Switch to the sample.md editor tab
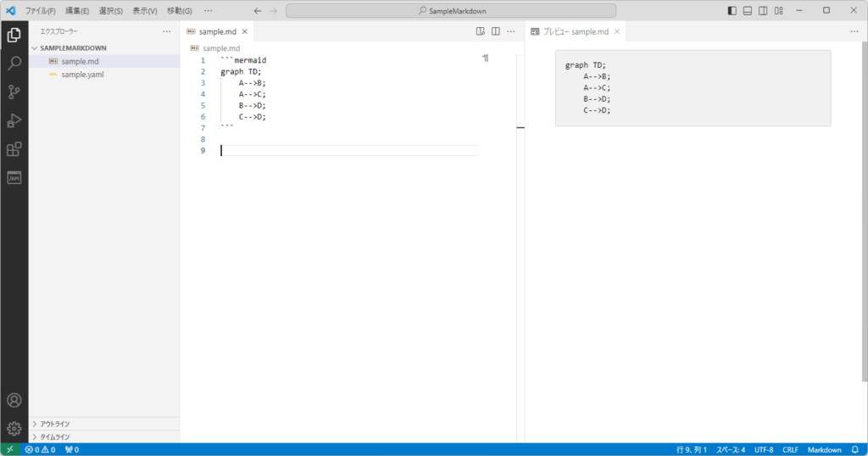 (217, 31)
